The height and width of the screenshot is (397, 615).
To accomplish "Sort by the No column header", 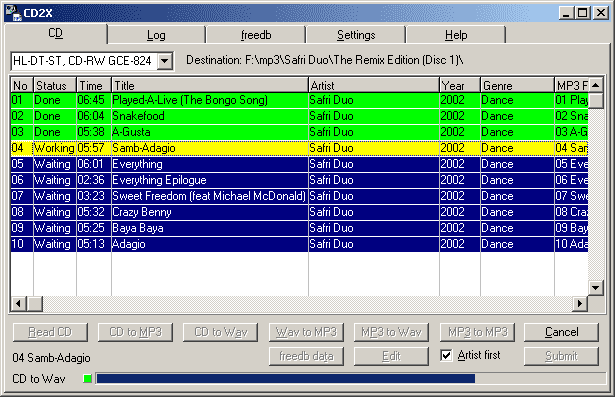I will tap(22, 86).
